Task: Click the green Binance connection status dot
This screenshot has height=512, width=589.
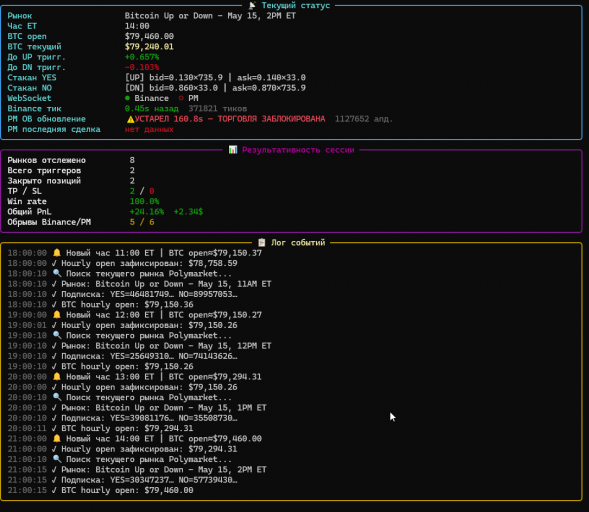Action: 127,98
